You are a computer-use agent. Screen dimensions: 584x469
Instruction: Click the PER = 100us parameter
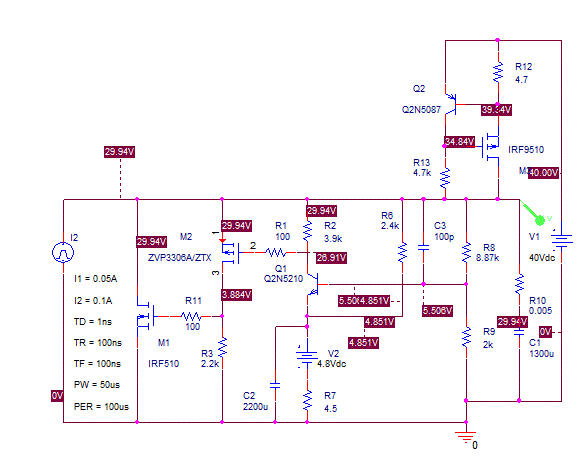pos(101,406)
